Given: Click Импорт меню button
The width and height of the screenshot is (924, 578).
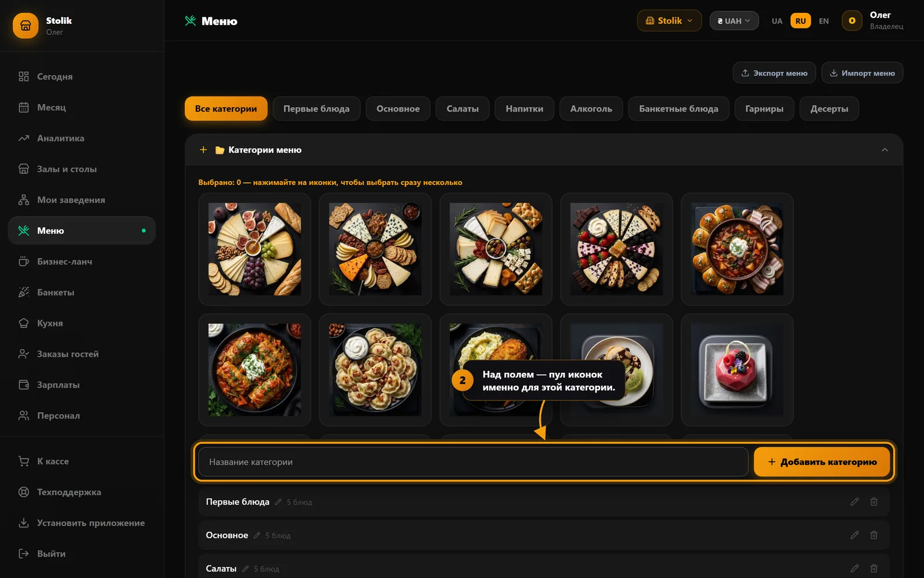Looking at the screenshot, I should point(862,73).
